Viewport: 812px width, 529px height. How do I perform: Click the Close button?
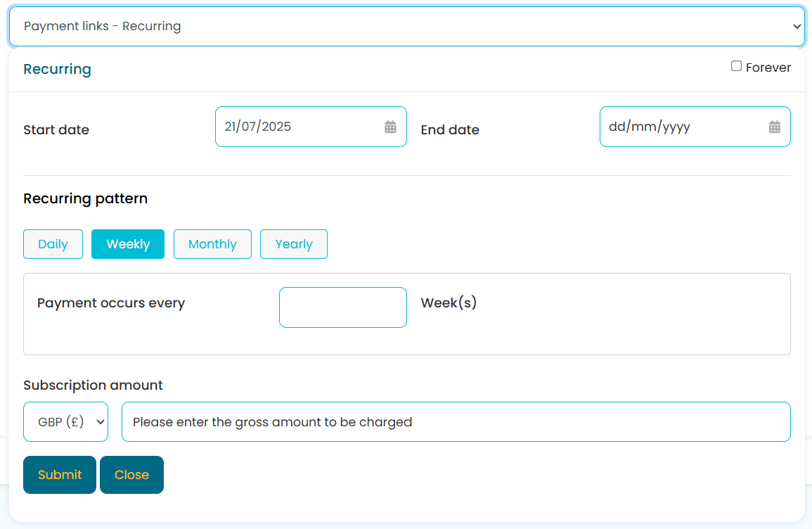131,474
